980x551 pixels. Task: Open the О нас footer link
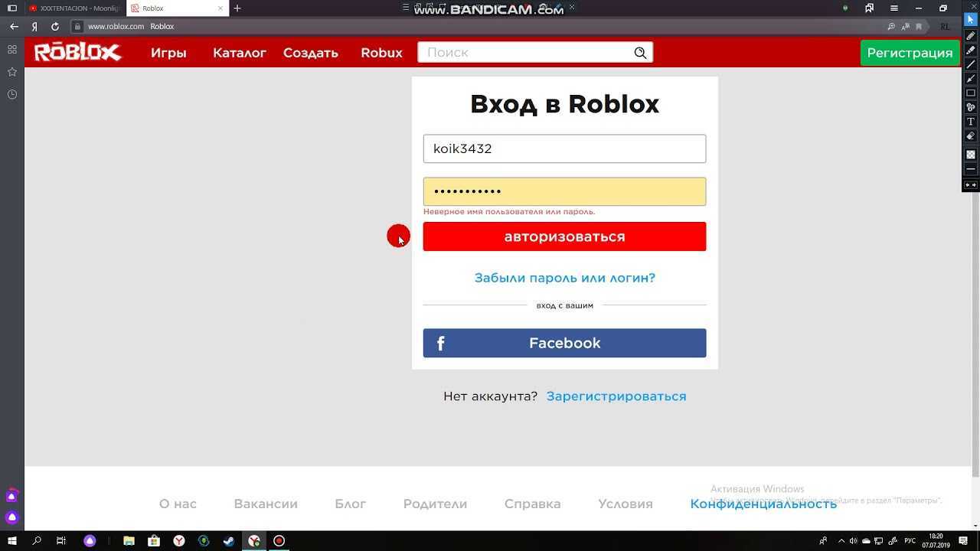(x=178, y=504)
